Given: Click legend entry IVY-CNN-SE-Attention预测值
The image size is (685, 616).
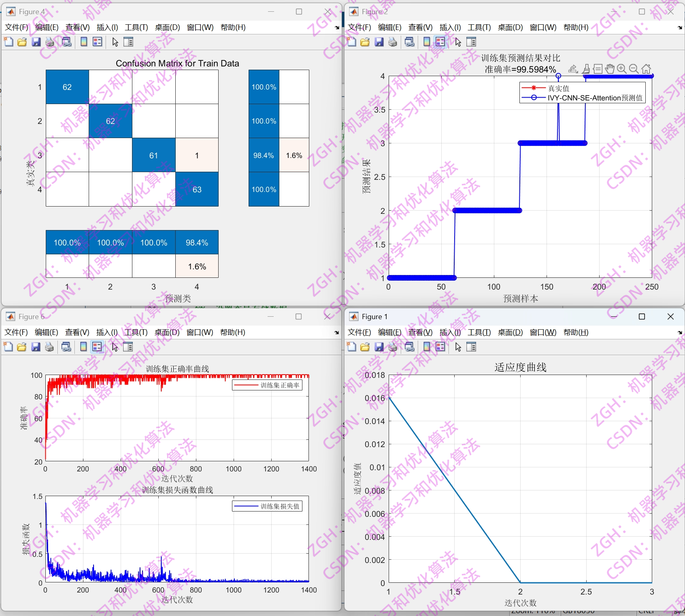Looking at the screenshot, I should (595, 98).
